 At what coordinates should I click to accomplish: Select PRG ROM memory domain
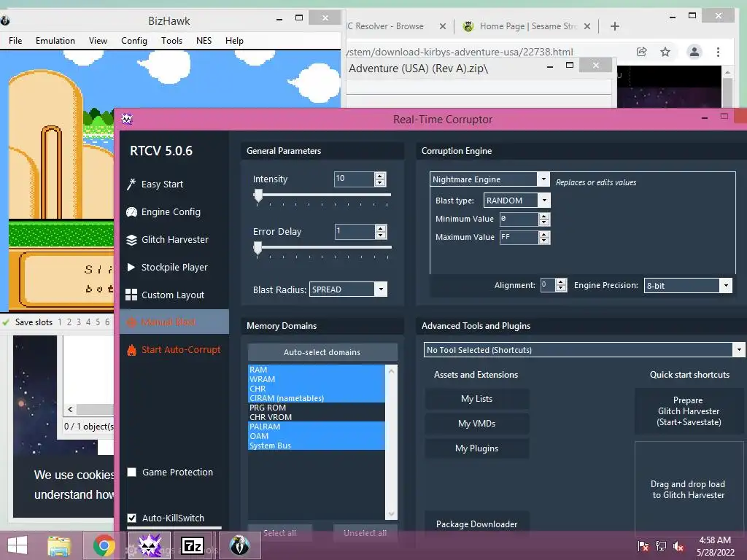tap(317, 408)
